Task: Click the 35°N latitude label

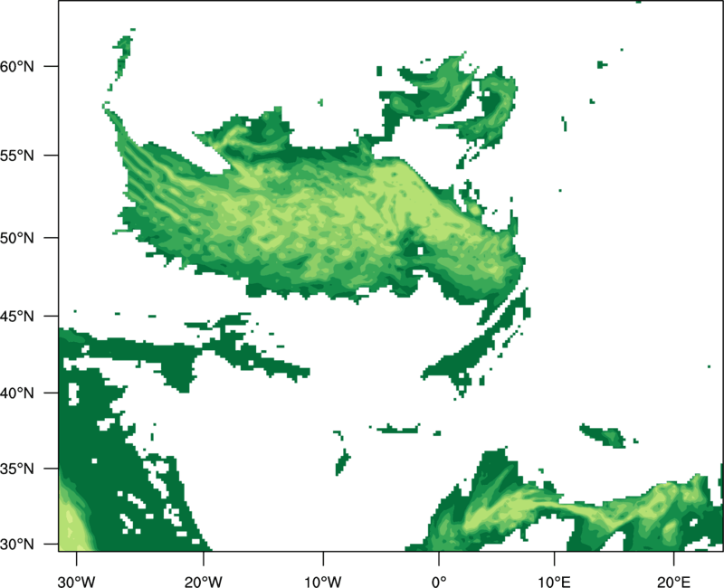Action: pyautogui.click(x=17, y=469)
